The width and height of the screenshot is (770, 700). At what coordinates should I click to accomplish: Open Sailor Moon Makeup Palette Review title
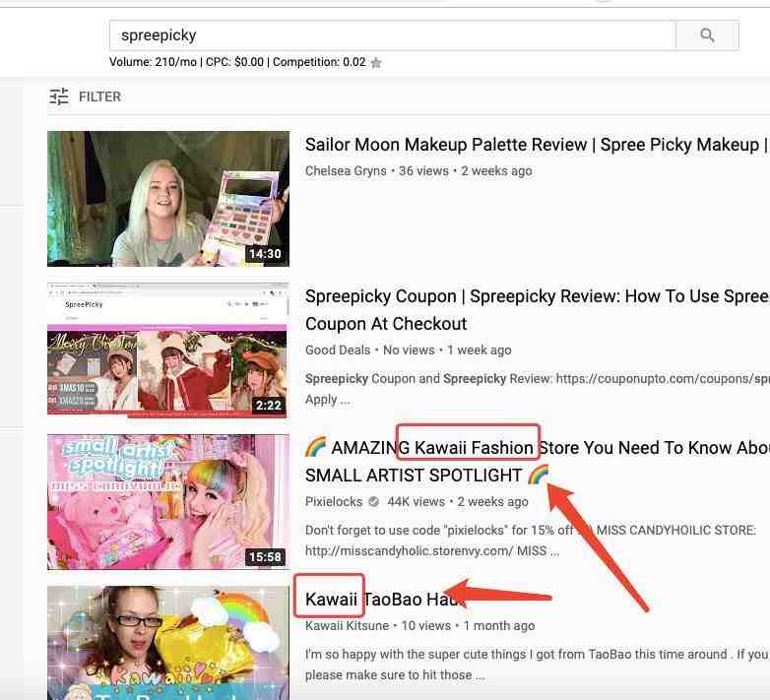pyautogui.click(x=537, y=145)
